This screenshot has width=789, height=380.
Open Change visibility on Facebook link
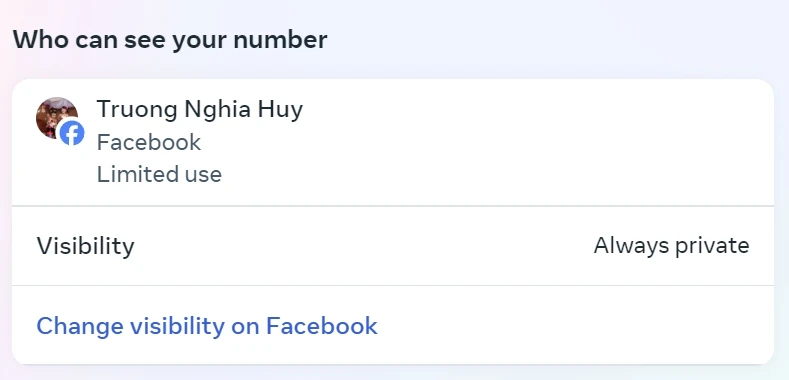tap(207, 326)
